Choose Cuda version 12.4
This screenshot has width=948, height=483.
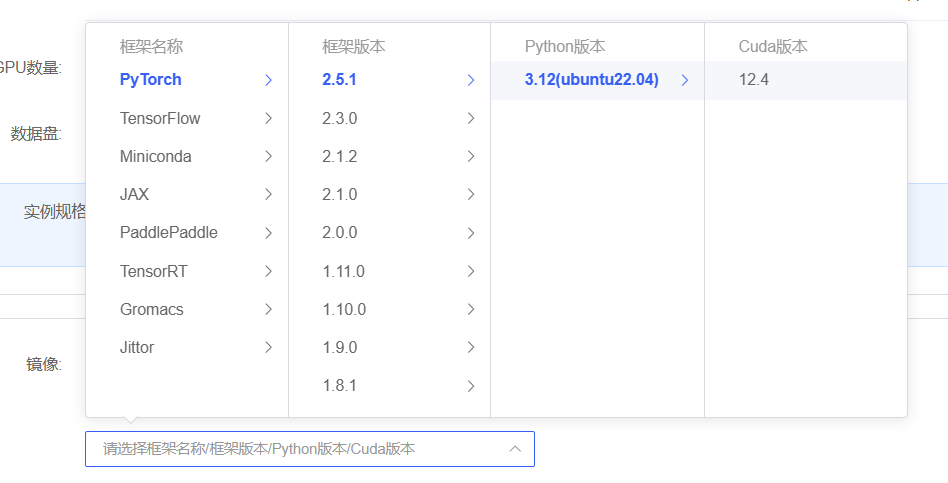coord(806,80)
